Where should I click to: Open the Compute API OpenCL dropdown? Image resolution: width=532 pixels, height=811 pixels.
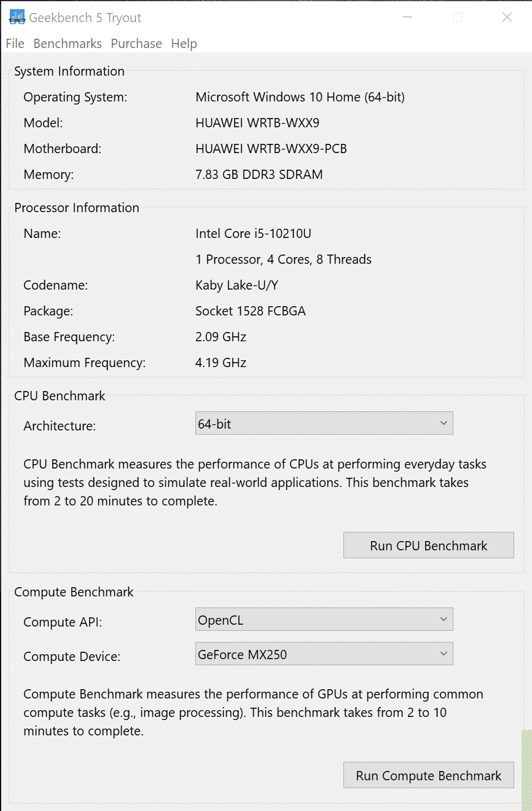point(324,620)
